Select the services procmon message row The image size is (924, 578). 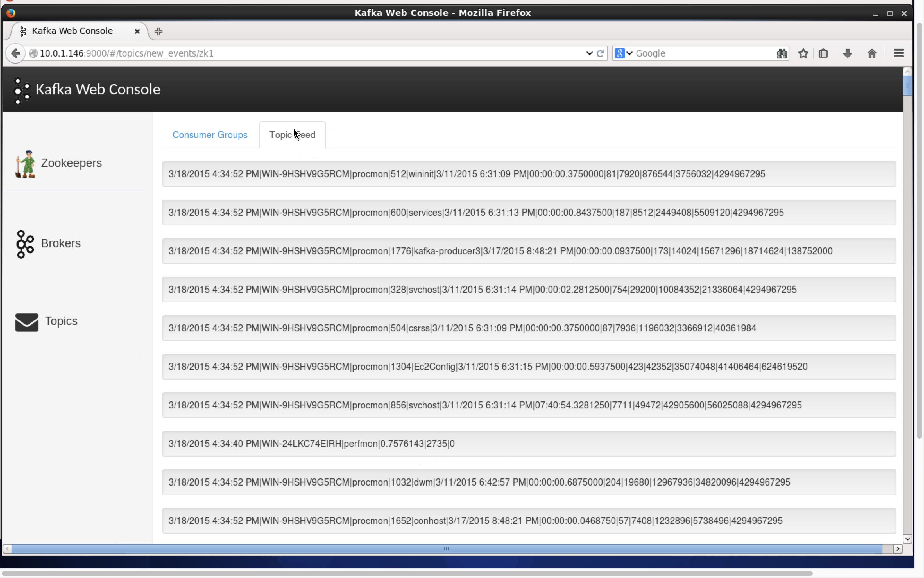(529, 213)
